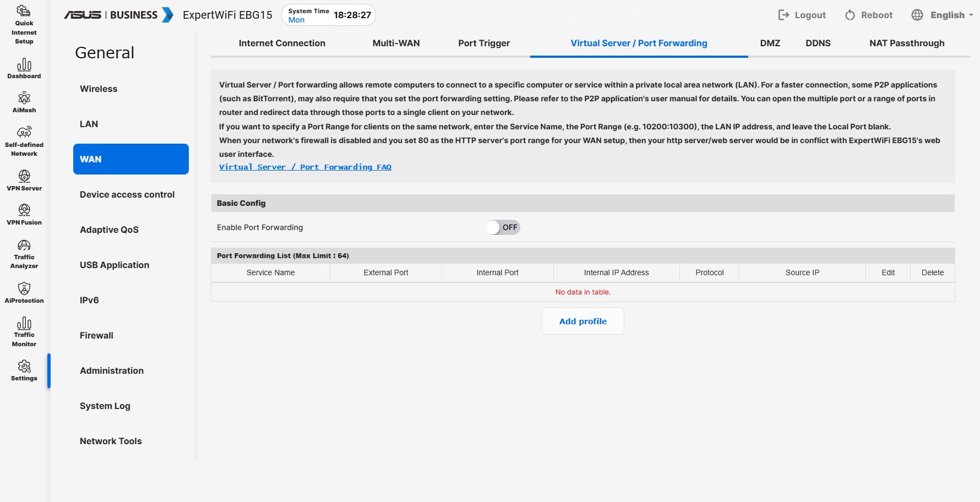Click the Enable Port Forwarding label
This screenshot has height=502, width=980.
260,227
